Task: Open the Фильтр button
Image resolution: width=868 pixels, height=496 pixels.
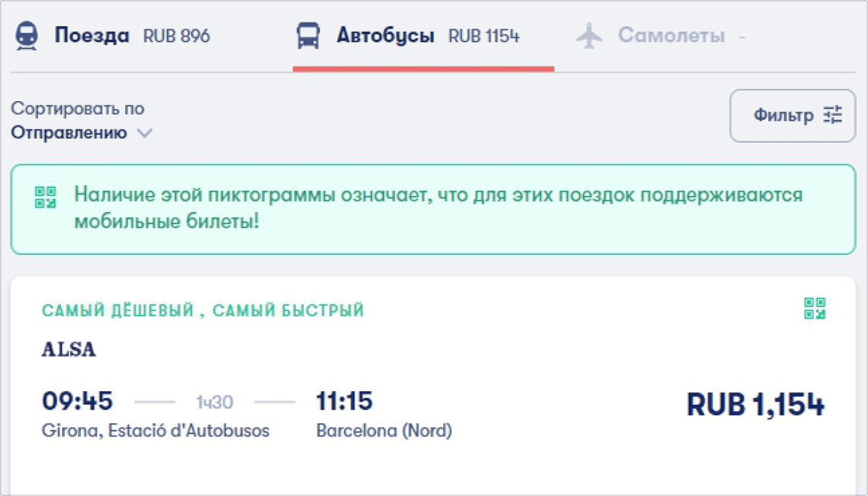Action: [x=793, y=116]
